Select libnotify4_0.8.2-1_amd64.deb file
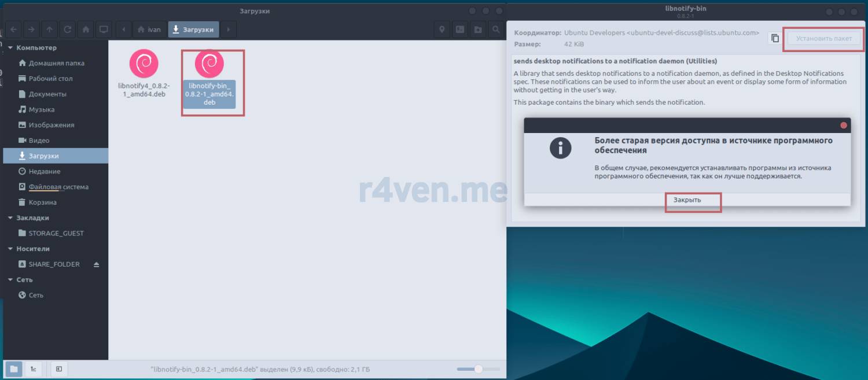This screenshot has height=380, width=868. 144,73
